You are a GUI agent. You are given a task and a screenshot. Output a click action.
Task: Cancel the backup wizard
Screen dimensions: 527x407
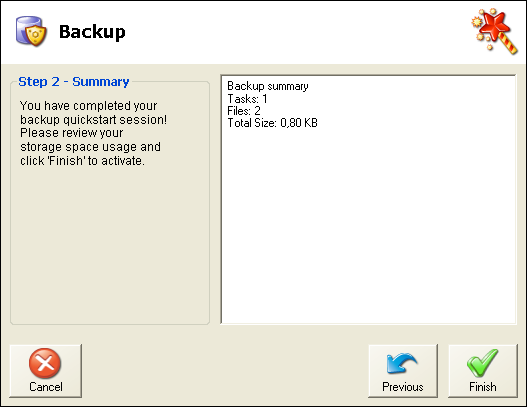click(46, 371)
